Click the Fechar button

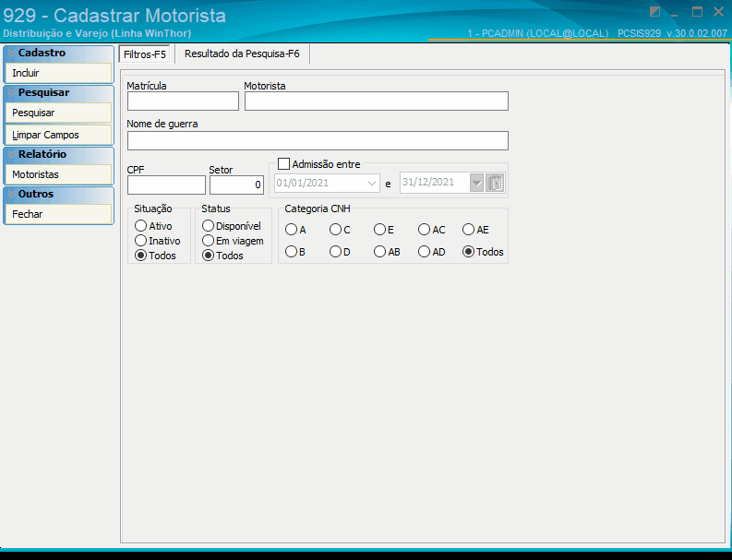[59, 214]
